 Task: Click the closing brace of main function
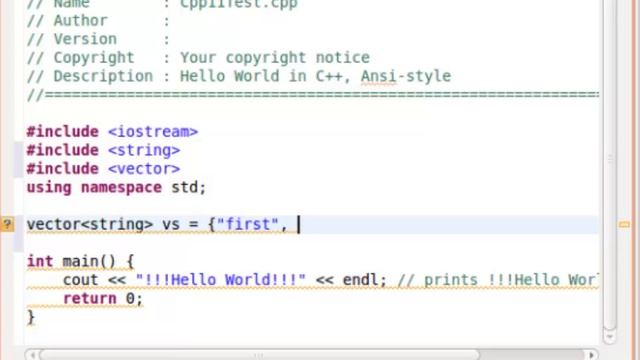click(31, 317)
